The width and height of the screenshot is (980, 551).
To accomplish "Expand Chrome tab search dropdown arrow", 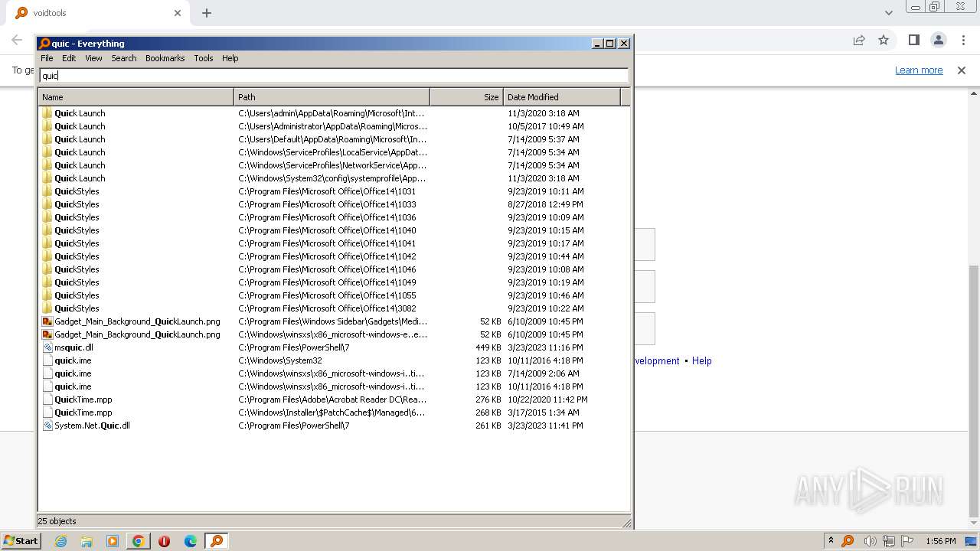I will (x=888, y=13).
